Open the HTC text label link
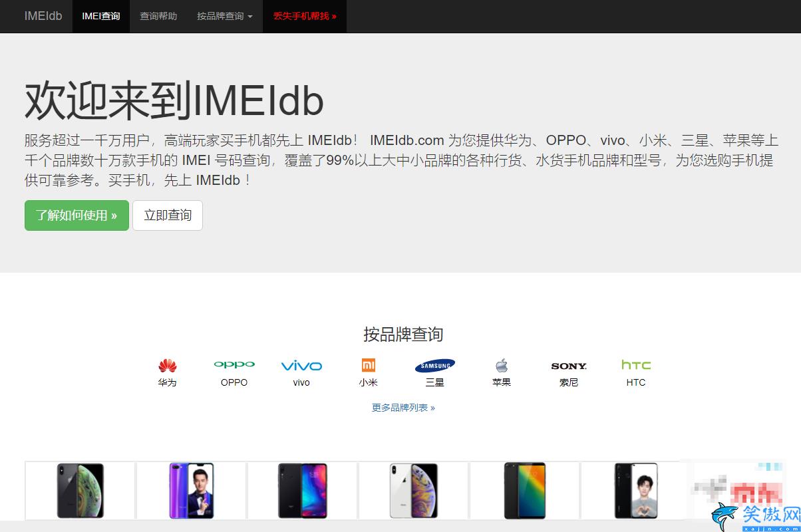Viewport: 801px width, 532px height. [x=636, y=382]
